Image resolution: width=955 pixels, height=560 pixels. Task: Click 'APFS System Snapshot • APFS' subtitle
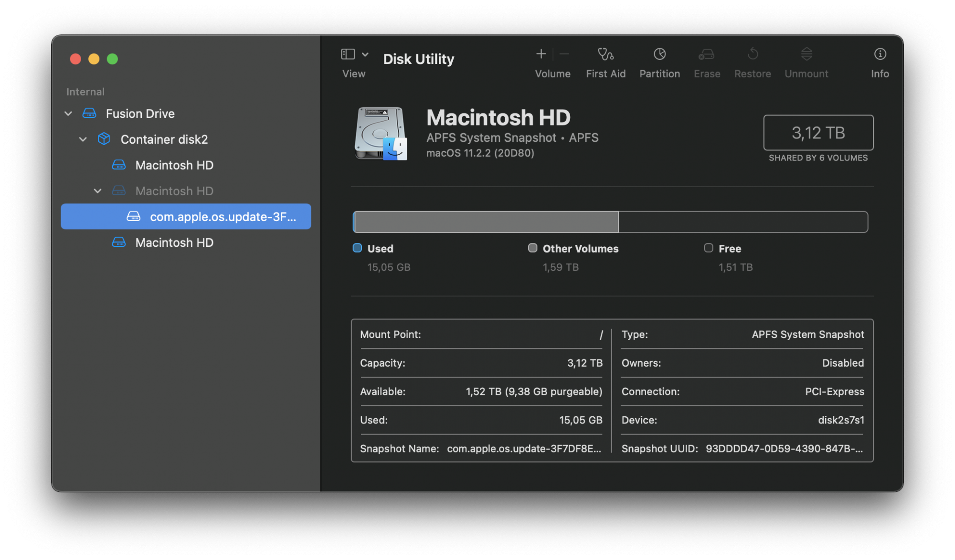point(512,137)
